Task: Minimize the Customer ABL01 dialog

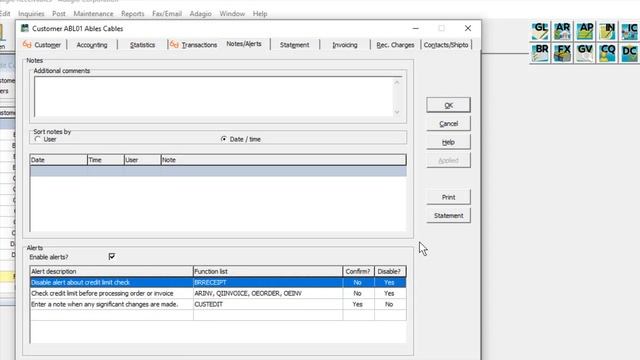Action: [416, 28]
